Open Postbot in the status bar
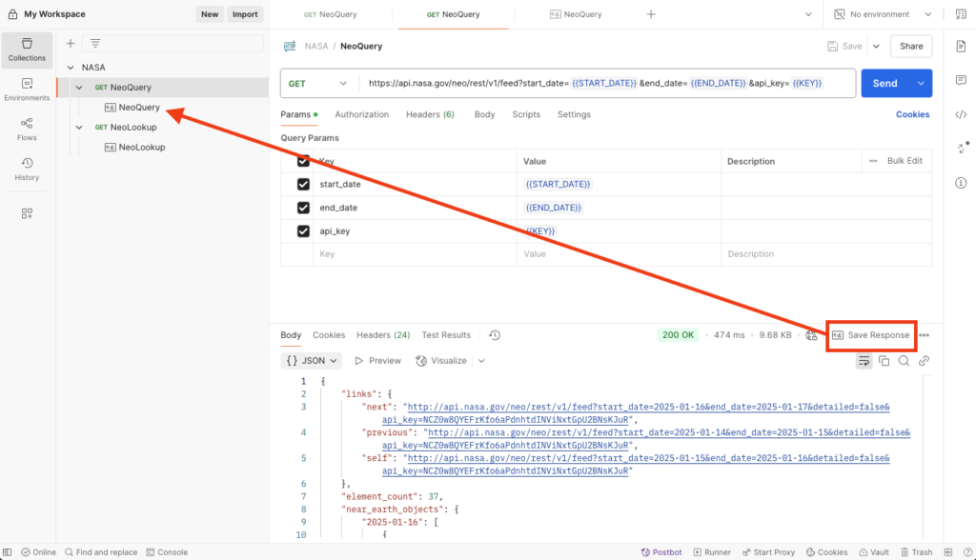The height and width of the screenshot is (560, 976). coord(661,552)
